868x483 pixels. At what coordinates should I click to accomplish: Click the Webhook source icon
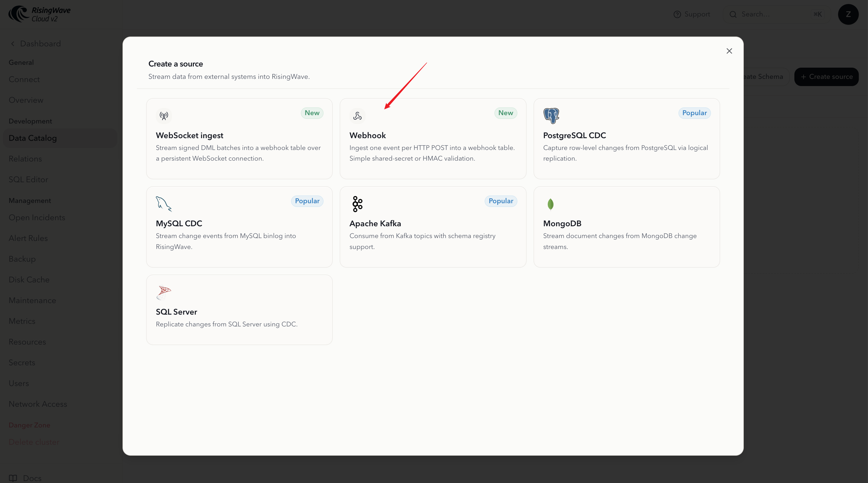[357, 116]
